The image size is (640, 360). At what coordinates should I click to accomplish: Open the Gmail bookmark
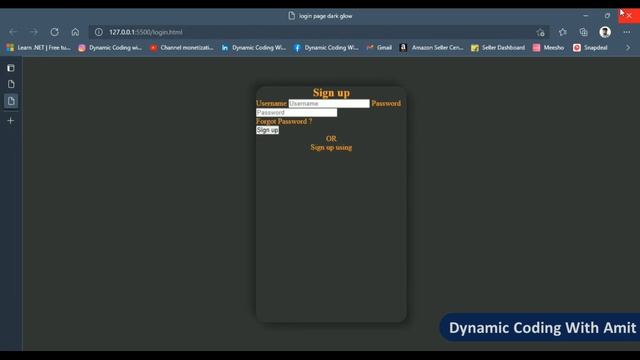point(379,48)
